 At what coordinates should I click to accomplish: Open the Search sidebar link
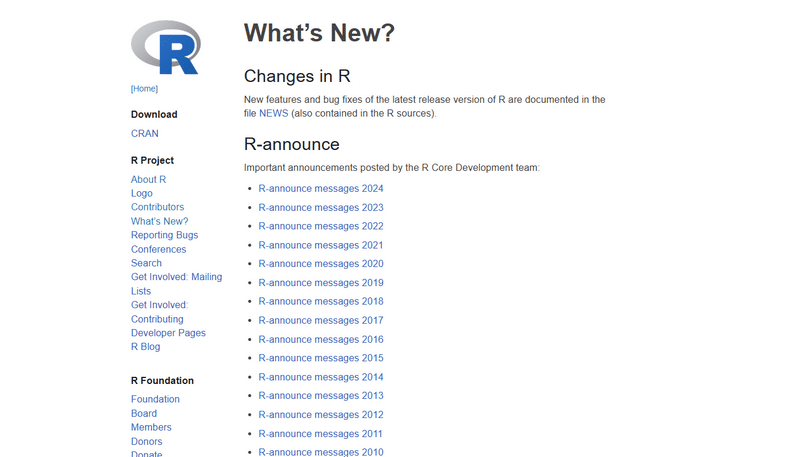pos(146,263)
